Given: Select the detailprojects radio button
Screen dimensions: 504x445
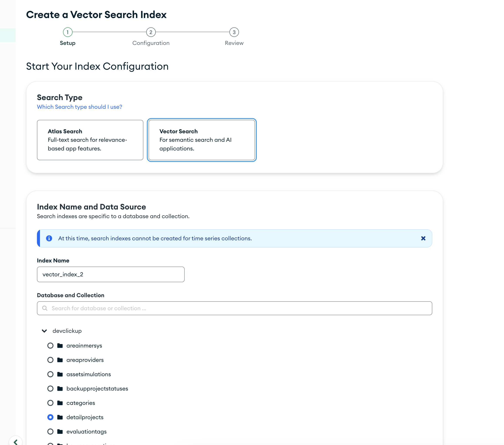Looking at the screenshot, I should click(x=50, y=417).
